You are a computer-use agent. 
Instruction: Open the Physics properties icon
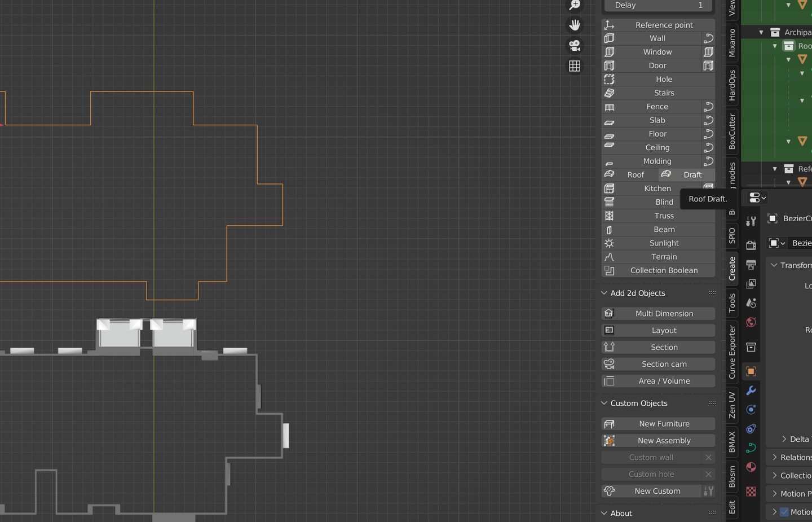tap(751, 410)
